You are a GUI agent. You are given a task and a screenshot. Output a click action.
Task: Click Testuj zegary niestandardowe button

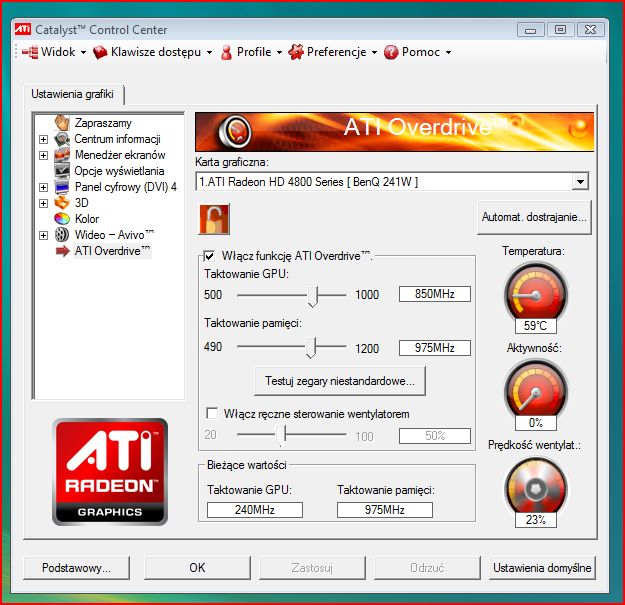pos(340,381)
